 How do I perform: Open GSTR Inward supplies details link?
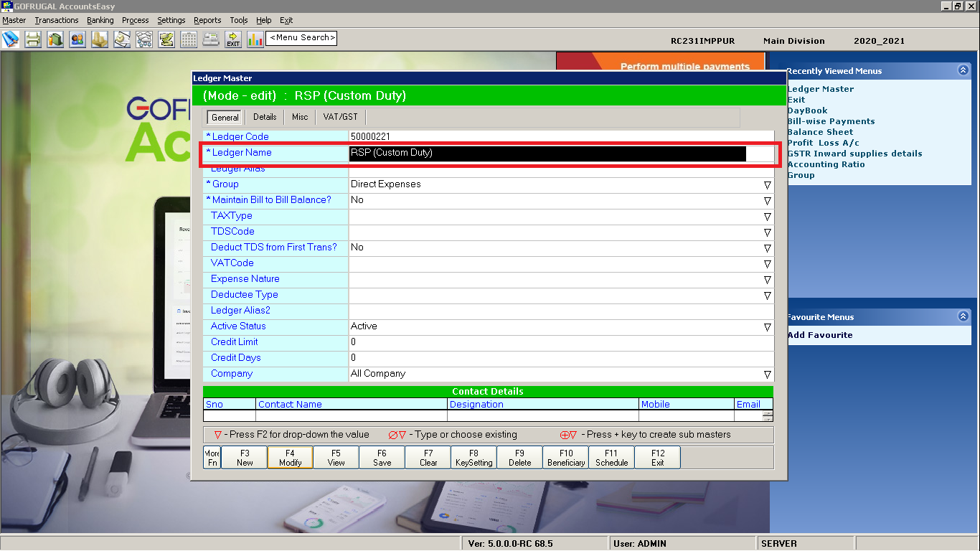click(854, 154)
